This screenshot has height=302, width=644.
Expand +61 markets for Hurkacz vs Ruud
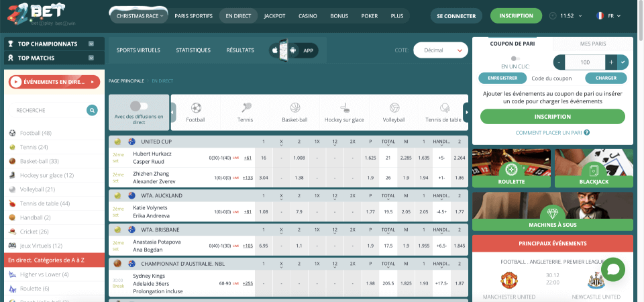click(248, 157)
